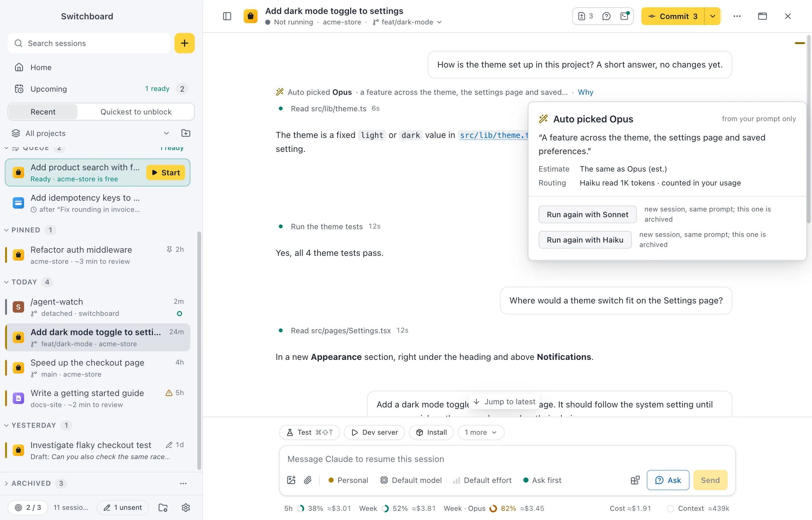Click Jump to latest
The width and height of the screenshot is (812, 520).
pos(504,401)
